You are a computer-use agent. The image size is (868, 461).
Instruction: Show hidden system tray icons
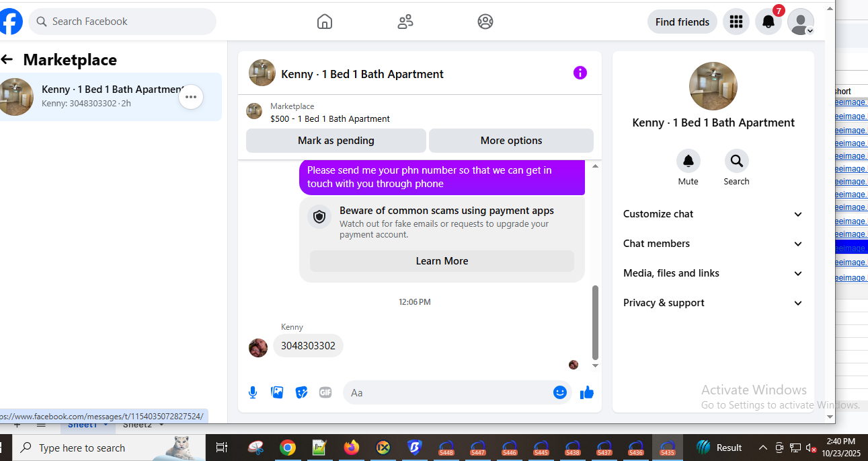pyautogui.click(x=762, y=448)
